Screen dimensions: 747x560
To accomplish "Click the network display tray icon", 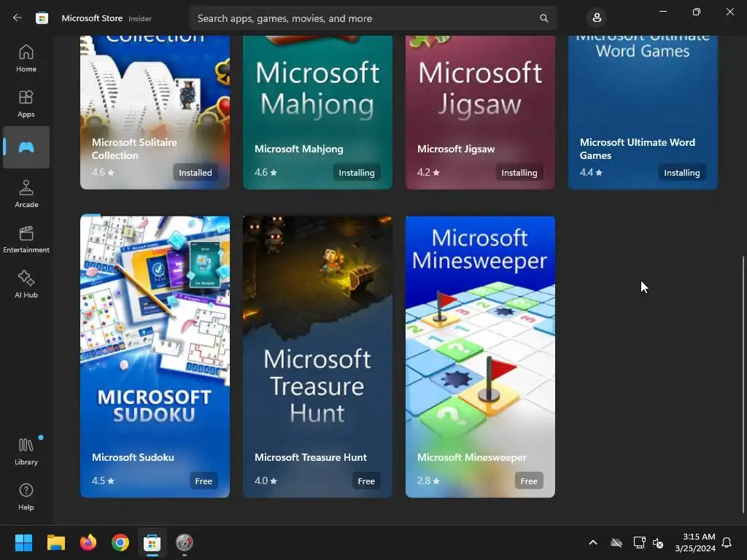I will tap(639, 542).
